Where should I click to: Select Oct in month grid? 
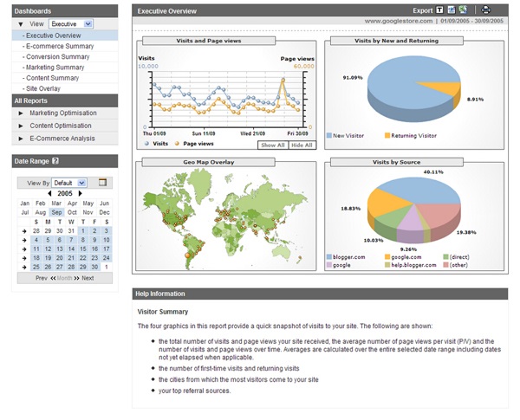(x=72, y=212)
